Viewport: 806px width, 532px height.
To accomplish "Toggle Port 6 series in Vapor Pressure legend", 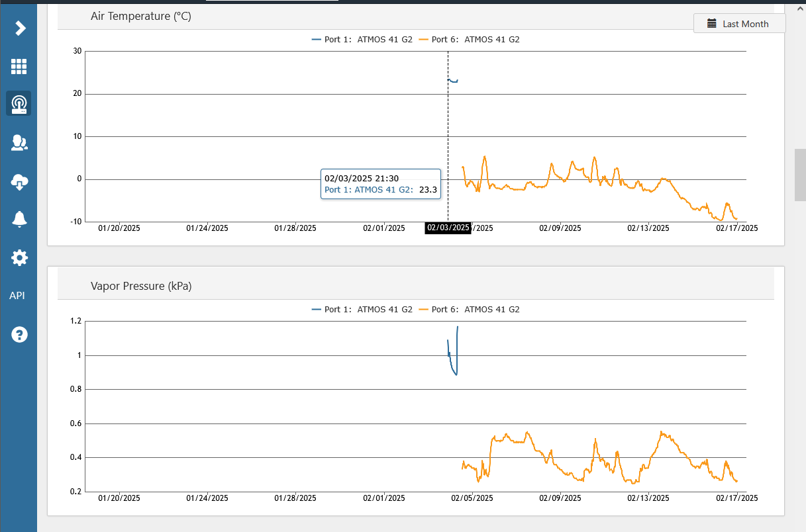I will [x=470, y=310].
